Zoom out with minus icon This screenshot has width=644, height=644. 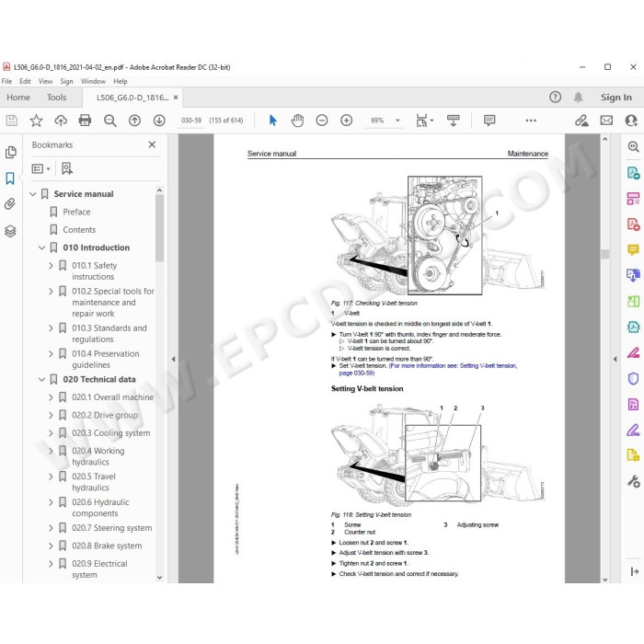[322, 121]
